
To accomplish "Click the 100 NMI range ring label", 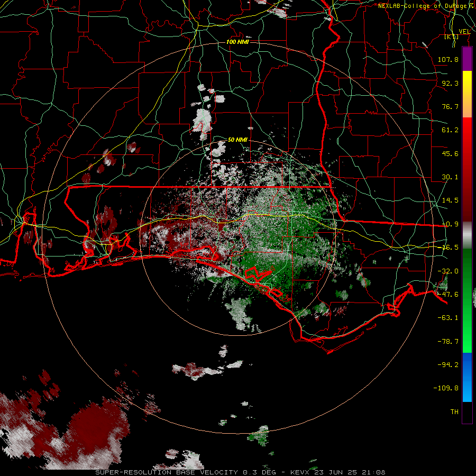I will pos(237,42).
